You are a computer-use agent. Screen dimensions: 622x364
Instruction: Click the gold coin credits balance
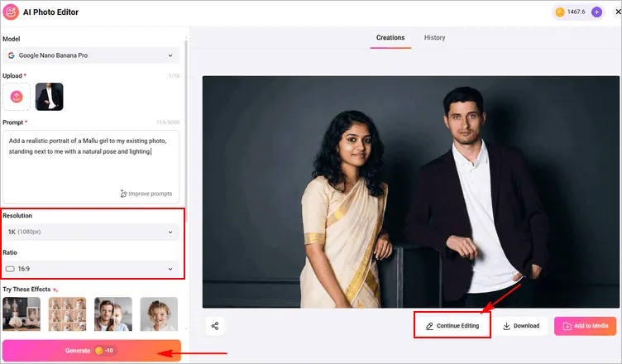click(571, 12)
